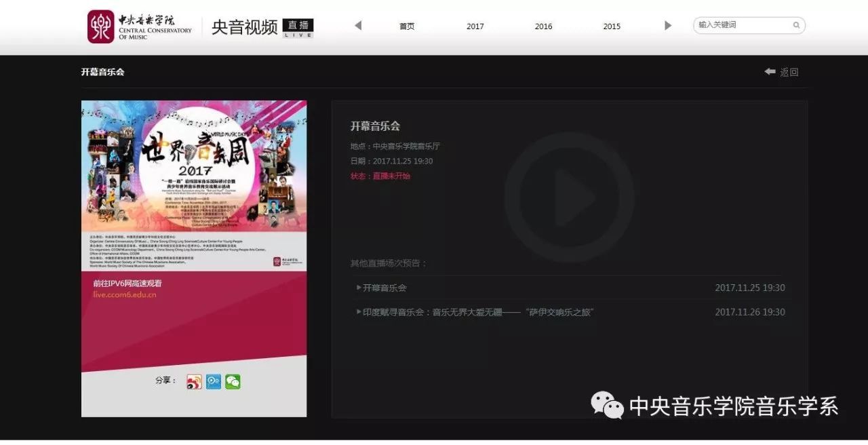Screen dimensions: 868x445
Task: Click triangle marker before 印度赋寻音乐会
Action: pos(359,312)
